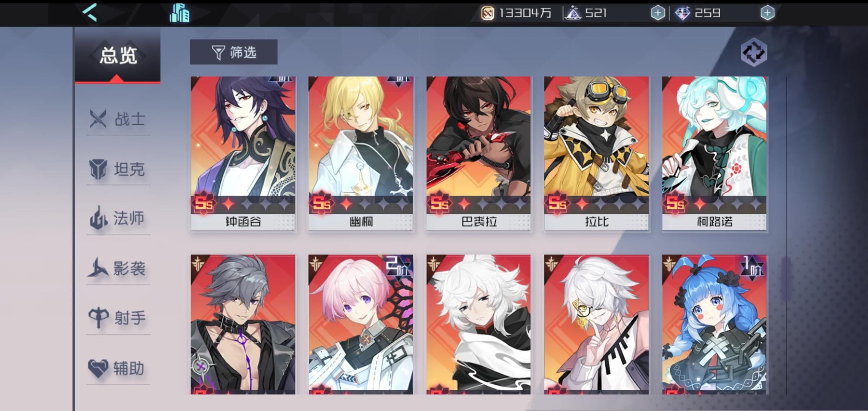
Task: Go back with the arrow icon
Action: coord(89,13)
